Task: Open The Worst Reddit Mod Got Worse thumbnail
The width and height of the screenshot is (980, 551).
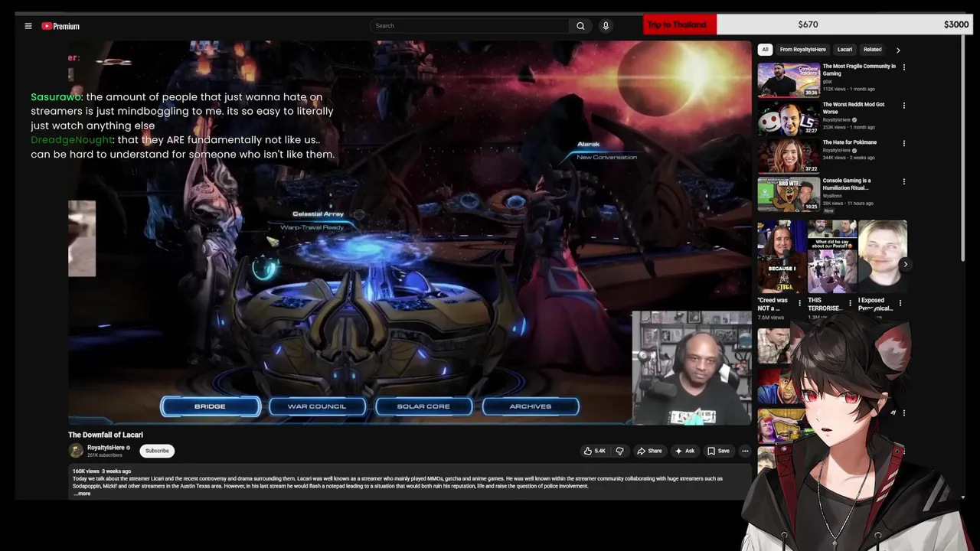Action: pos(789,118)
